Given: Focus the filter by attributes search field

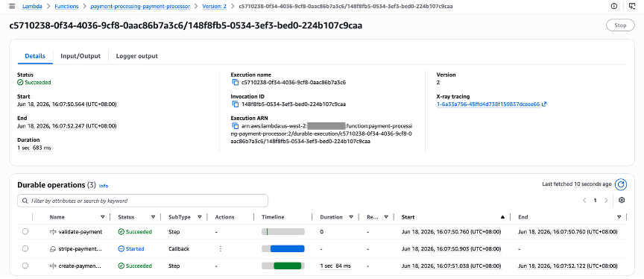Looking at the screenshot, I should coord(142,201).
